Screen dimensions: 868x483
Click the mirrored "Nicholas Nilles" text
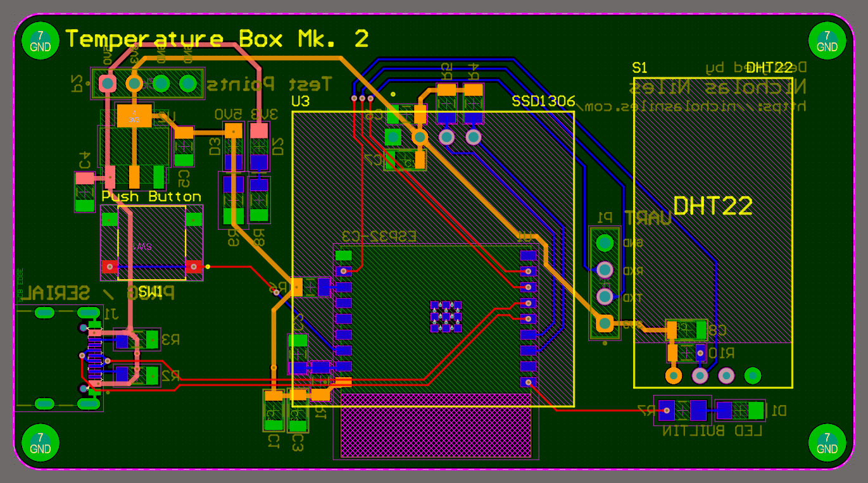pos(718,85)
